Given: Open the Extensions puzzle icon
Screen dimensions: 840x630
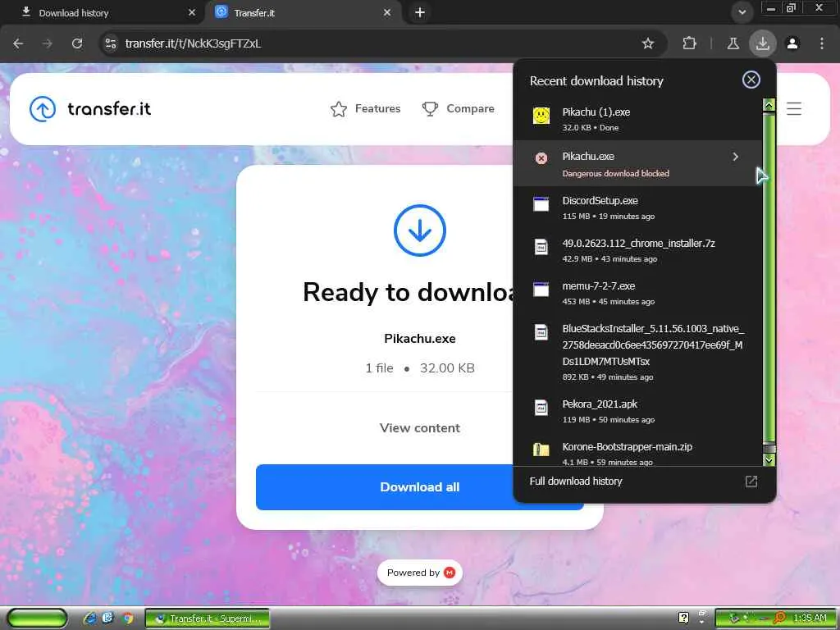Looking at the screenshot, I should point(689,43).
